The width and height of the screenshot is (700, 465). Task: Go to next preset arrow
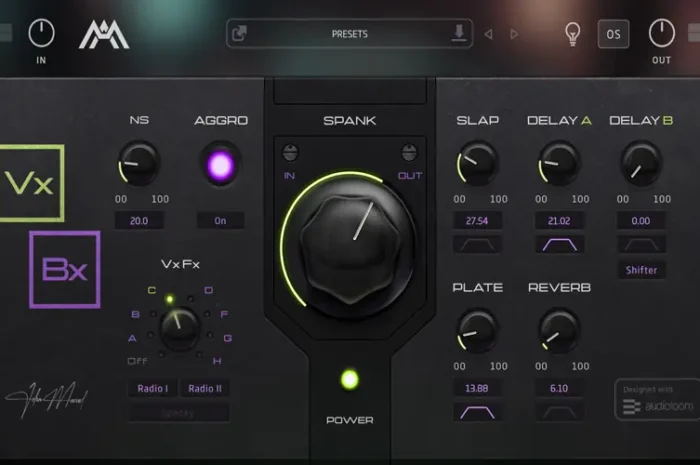point(514,34)
